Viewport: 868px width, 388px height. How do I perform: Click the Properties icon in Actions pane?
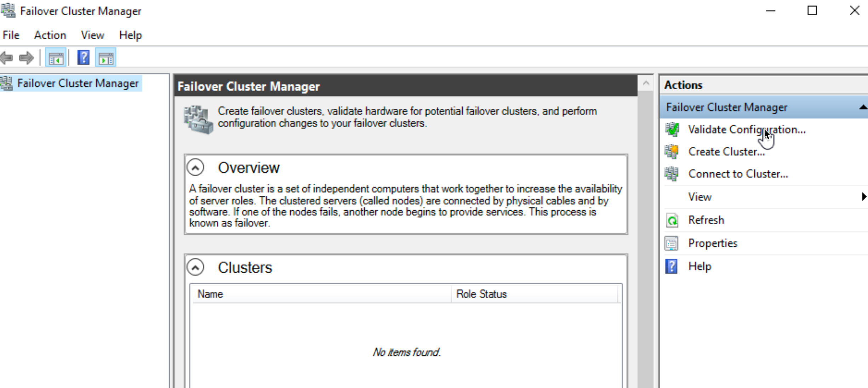pyautogui.click(x=672, y=243)
